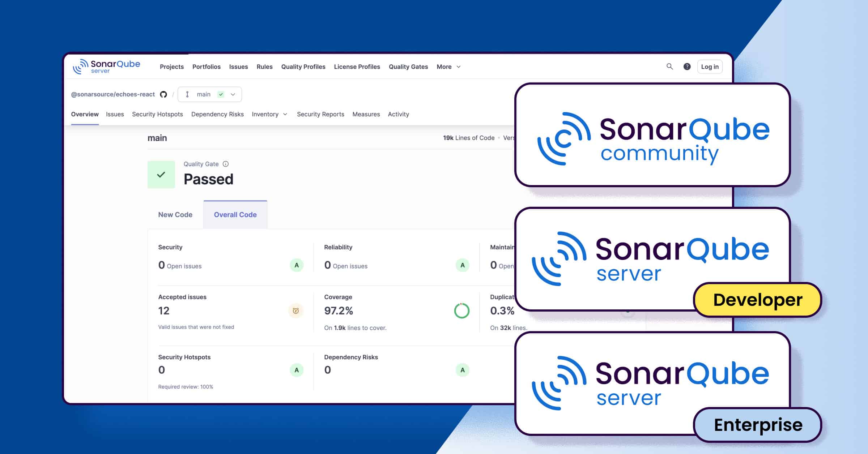Select the Reliability A rating badge

pos(462,265)
